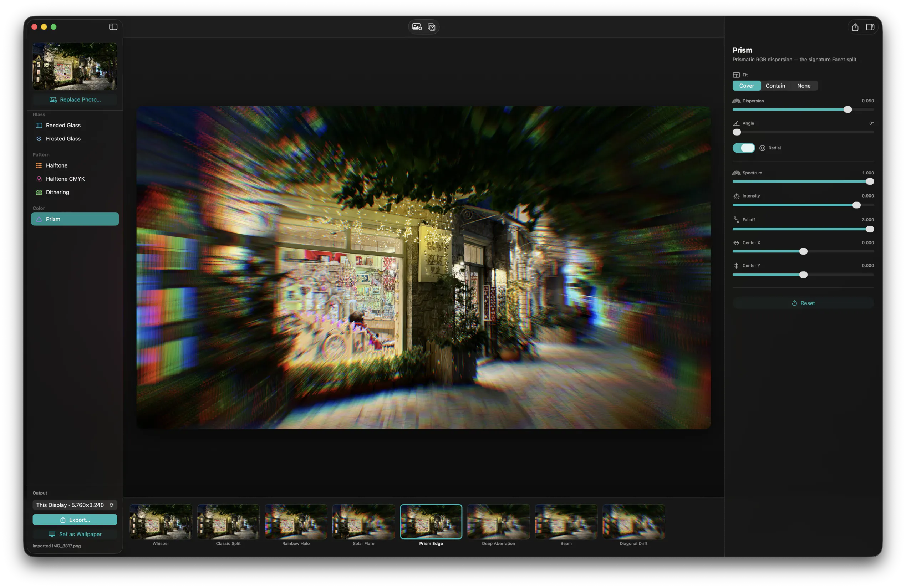Click the Export... button
This screenshot has width=906, height=588.
click(75, 520)
